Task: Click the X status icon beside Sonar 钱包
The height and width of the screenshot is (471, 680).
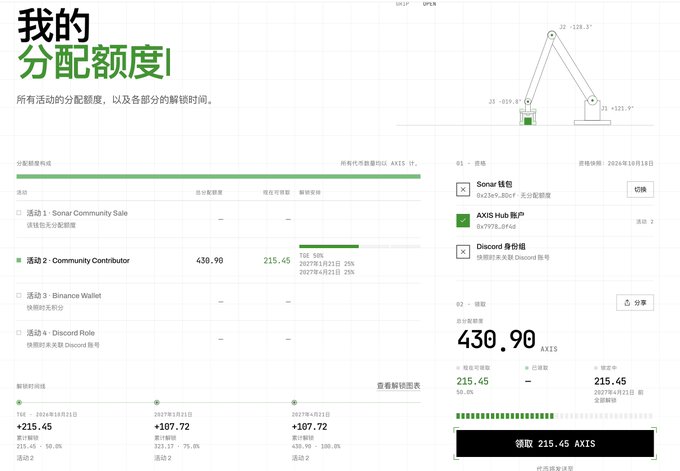Action: tap(463, 190)
